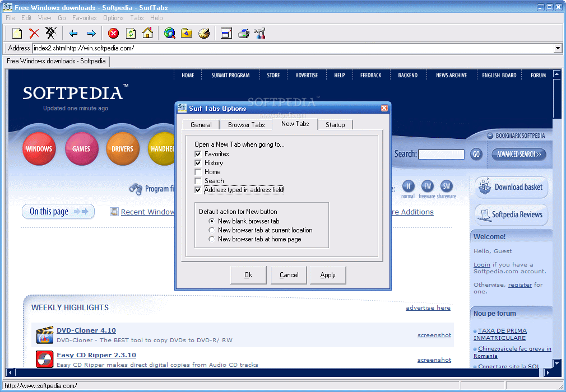The height and width of the screenshot is (392, 566).
Task: Open the DVD-Cloner 4.10 link
Action: [86, 330]
